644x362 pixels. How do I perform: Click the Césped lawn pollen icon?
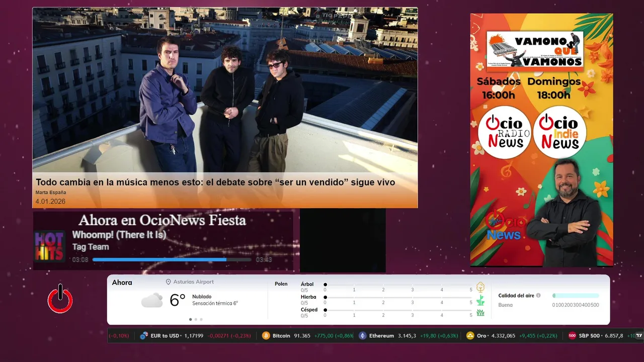pos(480,313)
